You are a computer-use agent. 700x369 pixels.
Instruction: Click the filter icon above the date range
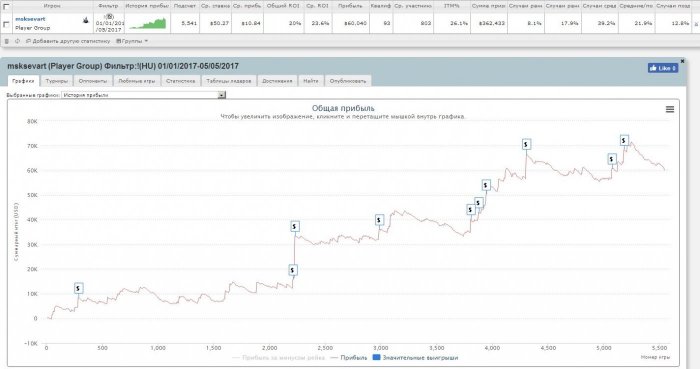110,17
